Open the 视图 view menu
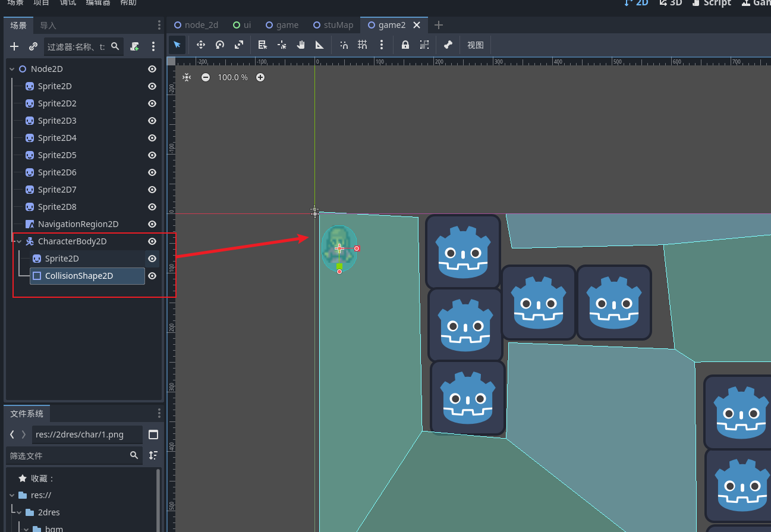This screenshot has width=771, height=532. pos(476,45)
